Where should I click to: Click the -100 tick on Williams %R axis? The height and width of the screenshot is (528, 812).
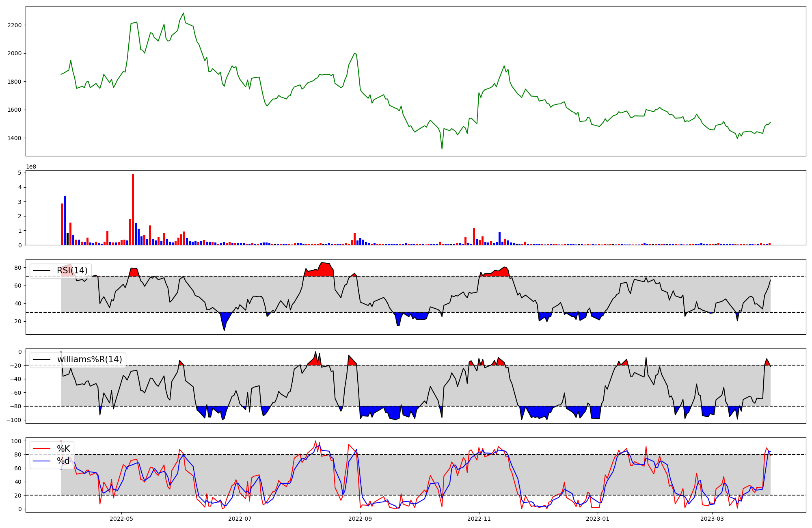14,420
